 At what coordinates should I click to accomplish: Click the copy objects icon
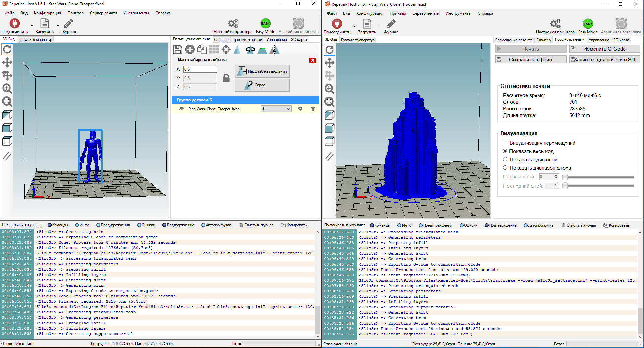click(x=202, y=50)
